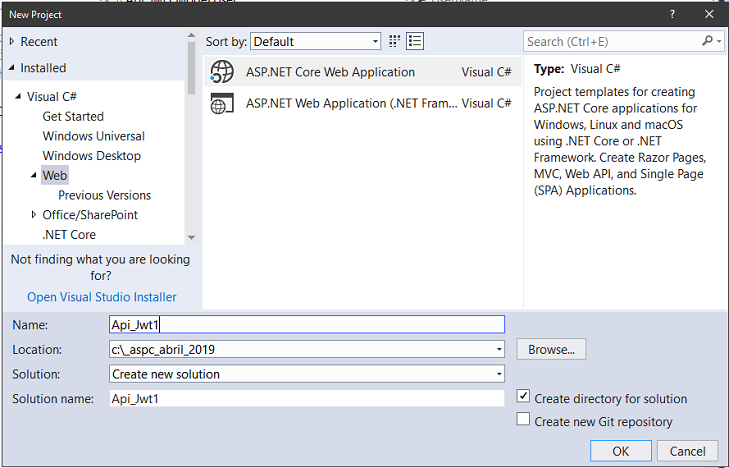The height and width of the screenshot is (468, 729).
Task: Select Windows Desktop category
Action: [x=92, y=156]
